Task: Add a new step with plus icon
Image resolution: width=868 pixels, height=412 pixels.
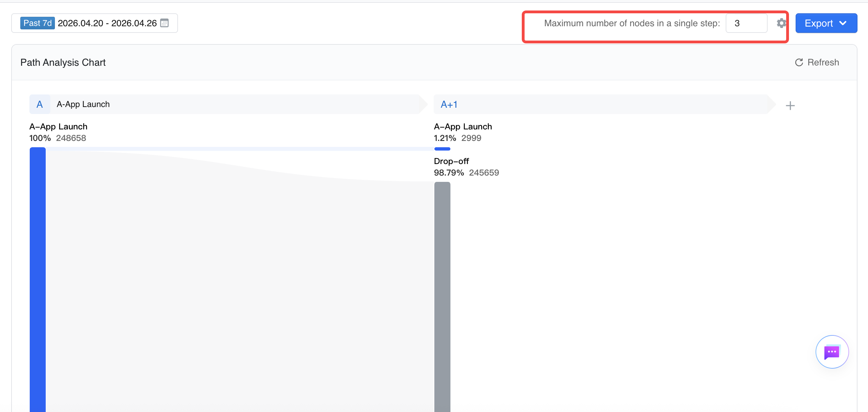Action: [790, 105]
